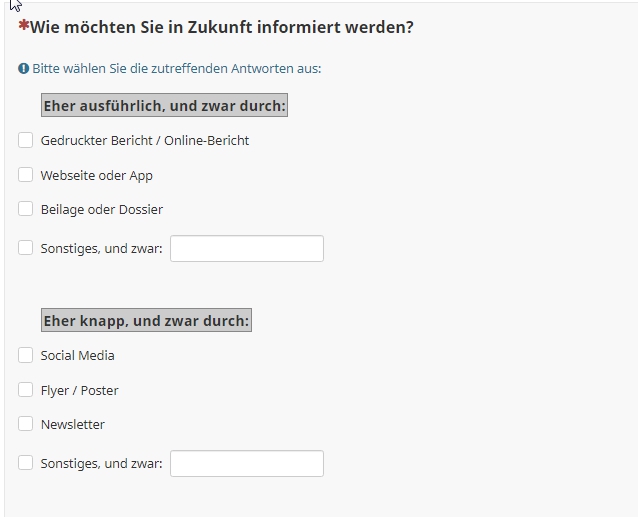Screen dimensions: 638x517
Task: Click the blue info icon beside Bitte wählen
Action: click(x=24, y=68)
